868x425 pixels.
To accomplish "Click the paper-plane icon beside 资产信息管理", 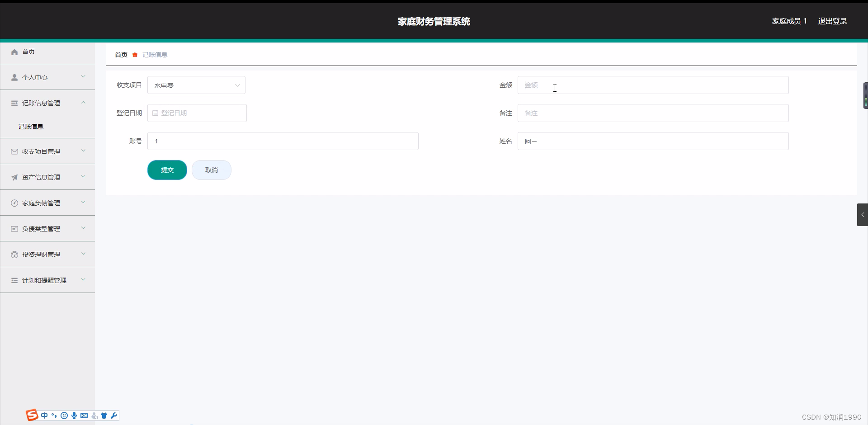I will [x=14, y=177].
